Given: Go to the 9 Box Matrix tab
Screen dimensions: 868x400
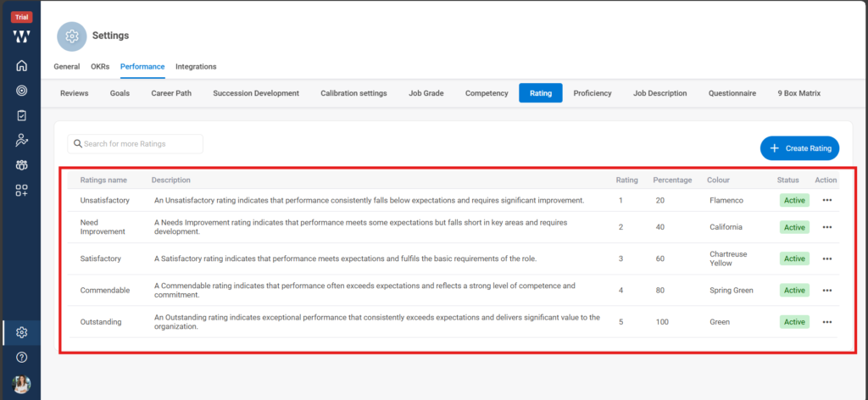Looking at the screenshot, I should [798, 93].
